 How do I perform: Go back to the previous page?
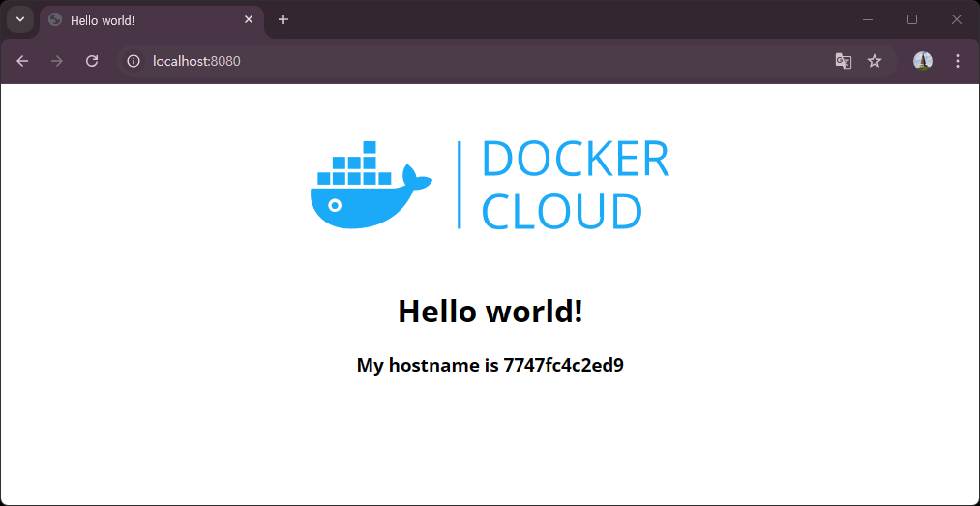pos(22,61)
